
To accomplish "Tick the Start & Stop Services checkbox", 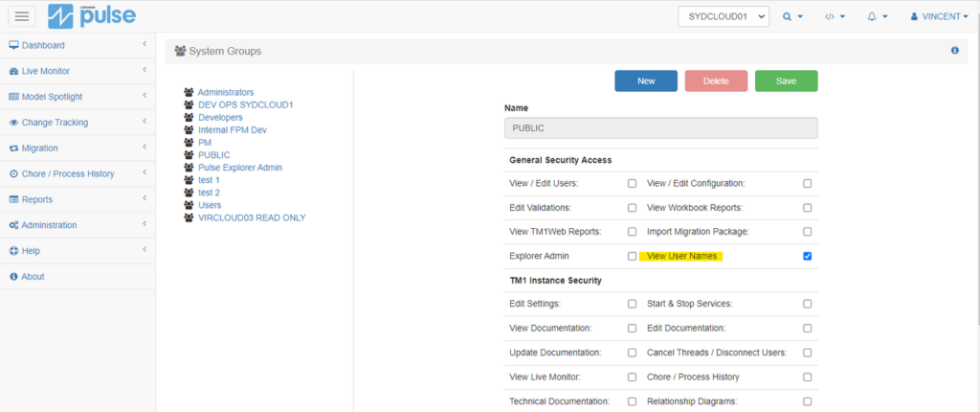I will tap(808, 304).
